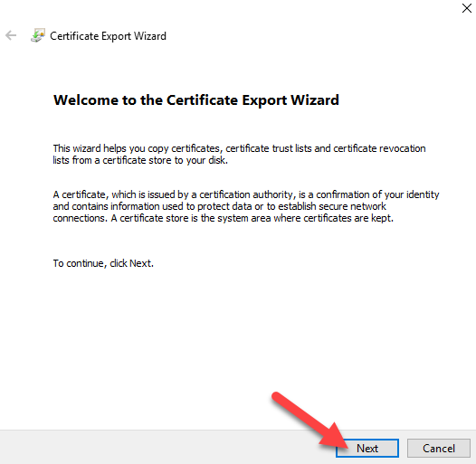Close the wizard with the X button

[467, 8]
